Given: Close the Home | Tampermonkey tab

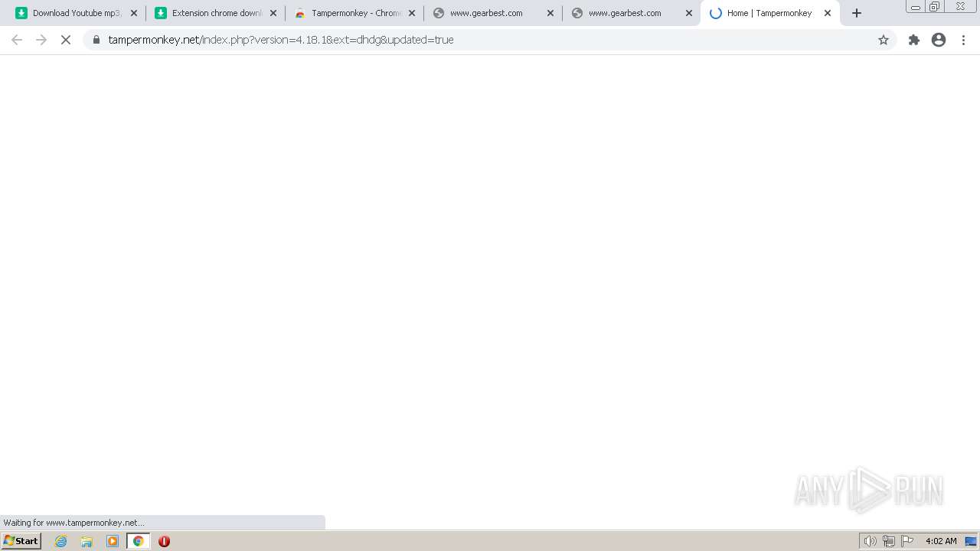Looking at the screenshot, I should point(828,13).
